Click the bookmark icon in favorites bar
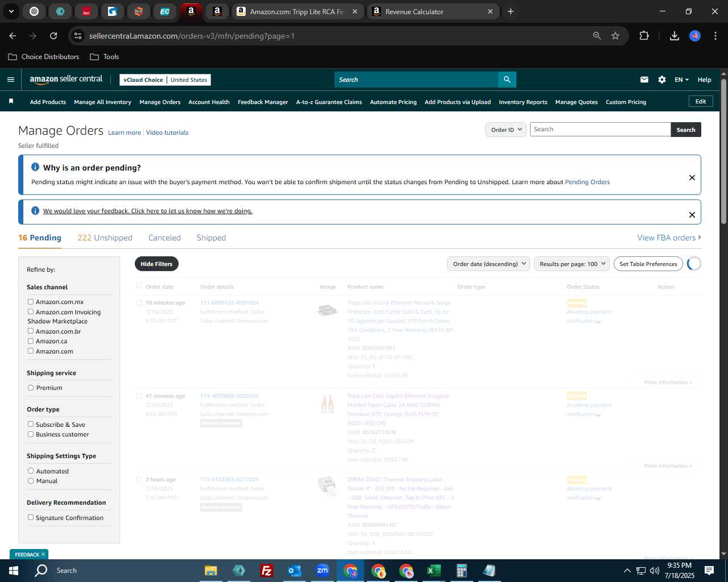The height and width of the screenshot is (582, 728). 11,101
